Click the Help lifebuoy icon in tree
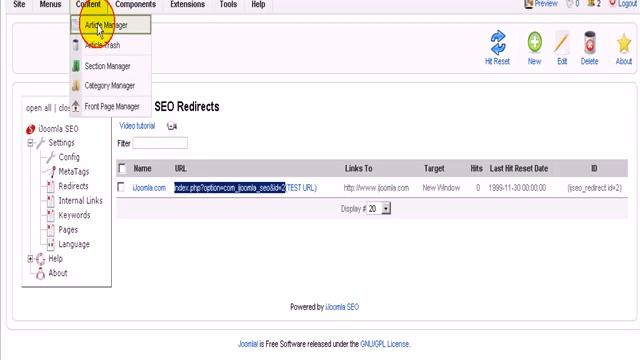Screen dimensions: 640x360 tap(40, 259)
